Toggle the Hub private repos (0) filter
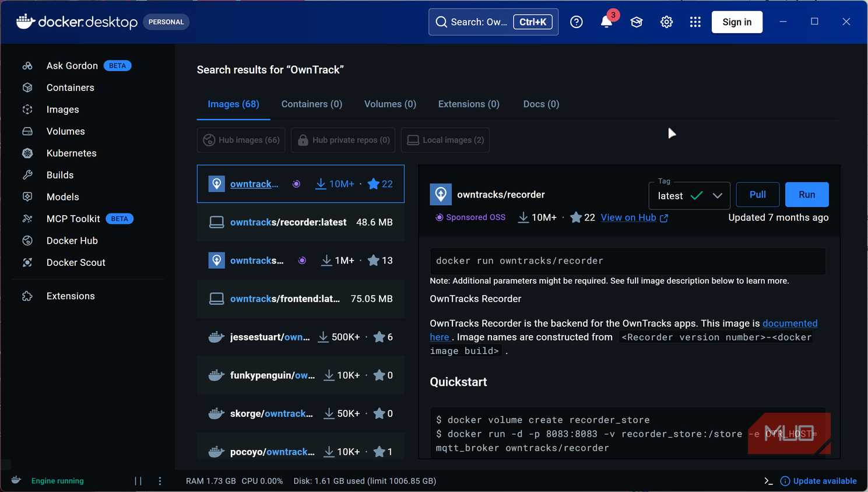The width and height of the screenshot is (868, 492). point(343,140)
